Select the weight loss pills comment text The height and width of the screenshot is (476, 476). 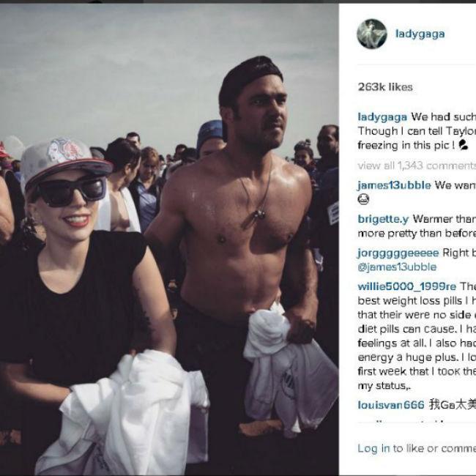417,336
